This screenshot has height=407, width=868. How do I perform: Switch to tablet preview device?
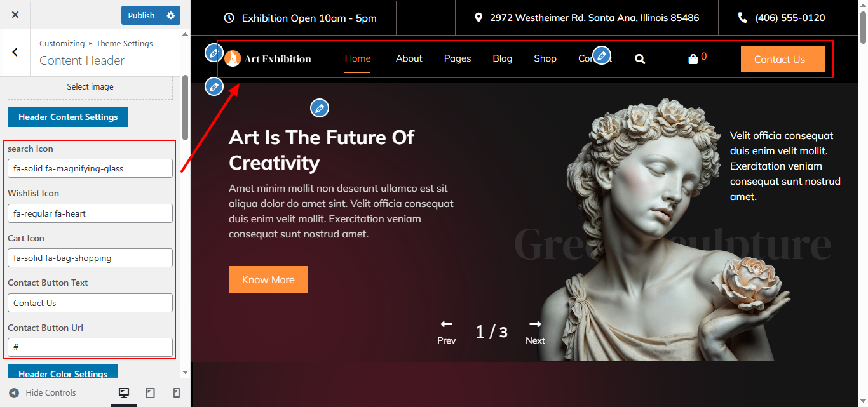coord(151,393)
